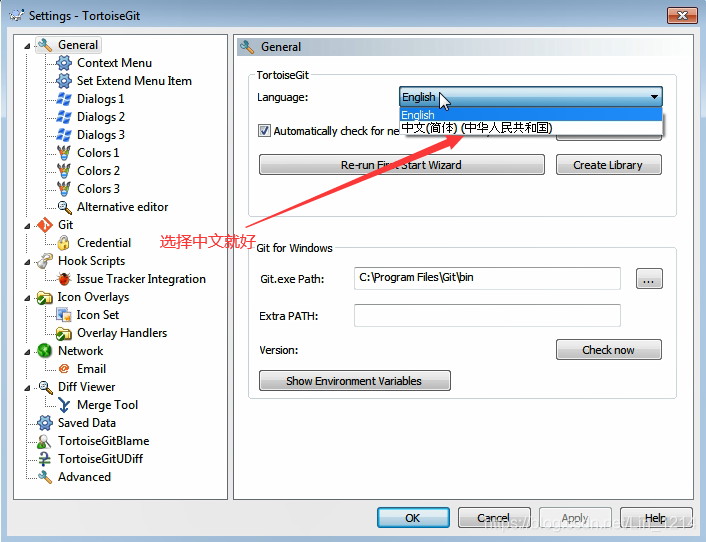706x542 pixels.
Task: Select Issue Tracker Integration tree item
Action: (141, 279)
